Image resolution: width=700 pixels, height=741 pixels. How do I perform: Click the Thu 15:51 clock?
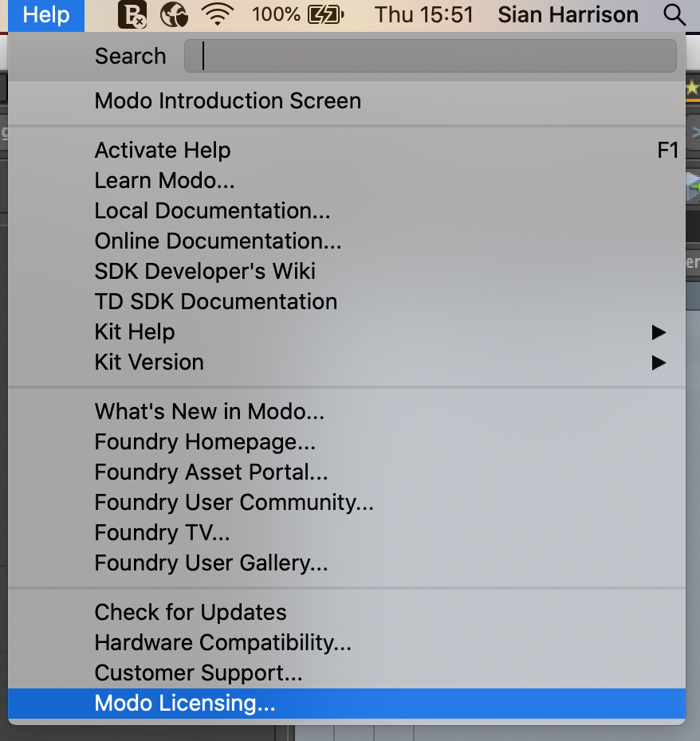pyautogui.click(x=424, y=14)
